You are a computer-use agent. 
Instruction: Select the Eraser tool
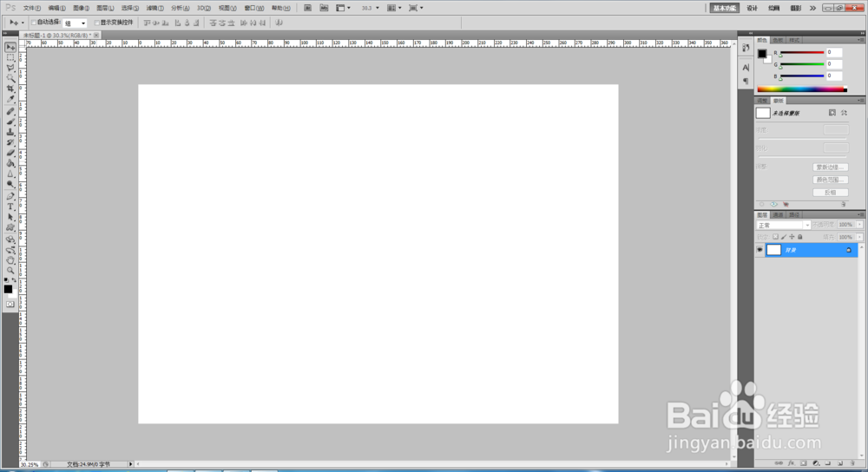10,154
